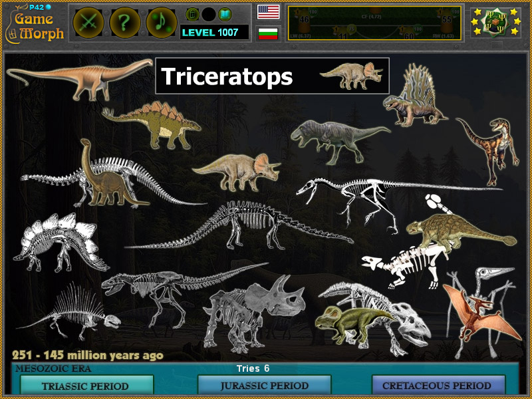Toggle sound via the music note icon

click(x=160, y=21)
